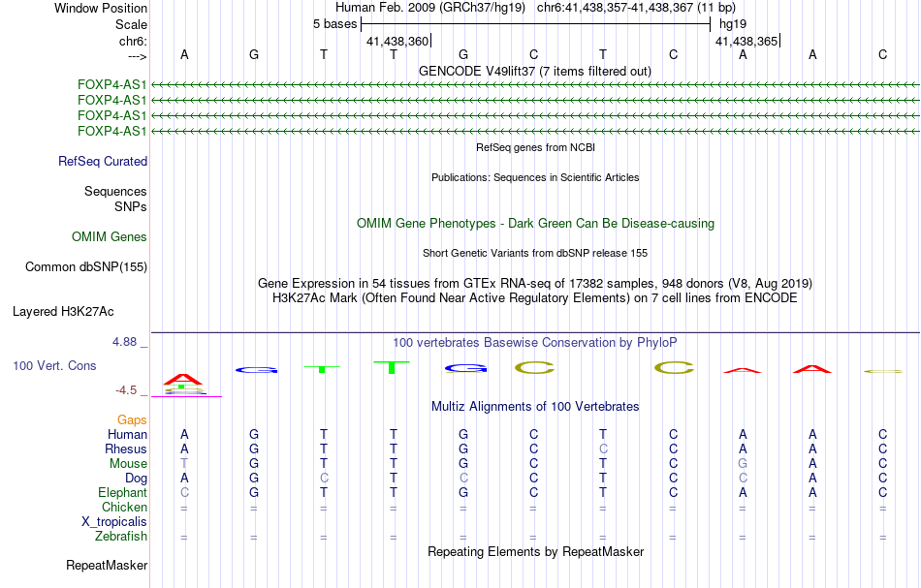Click the Window Position label

click(x=101, y=8)
